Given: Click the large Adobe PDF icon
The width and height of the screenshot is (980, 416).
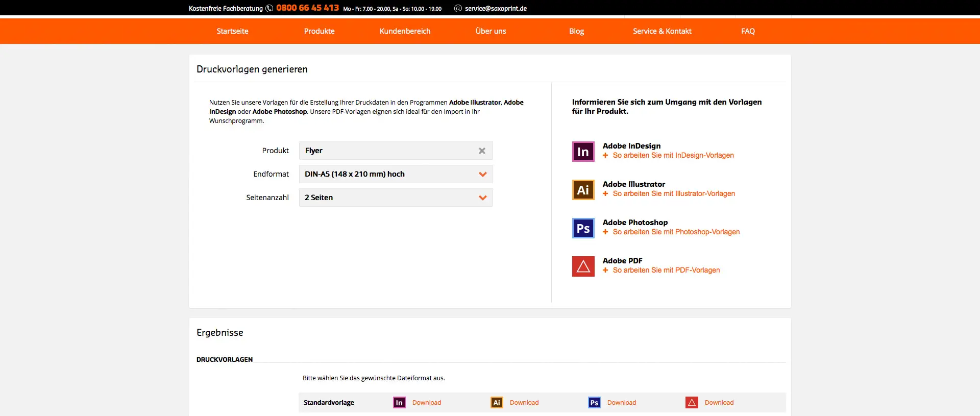Looking at the screenshot, I should click(583, 266).
